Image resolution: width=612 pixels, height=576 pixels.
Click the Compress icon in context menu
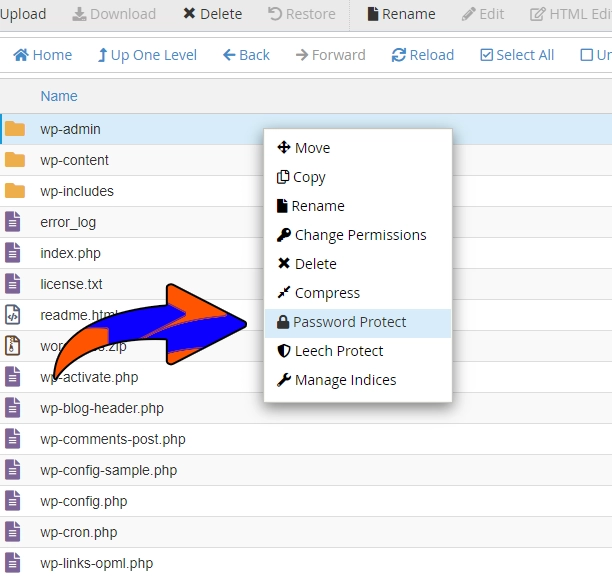pyautogui.click(x=284, y=293)
